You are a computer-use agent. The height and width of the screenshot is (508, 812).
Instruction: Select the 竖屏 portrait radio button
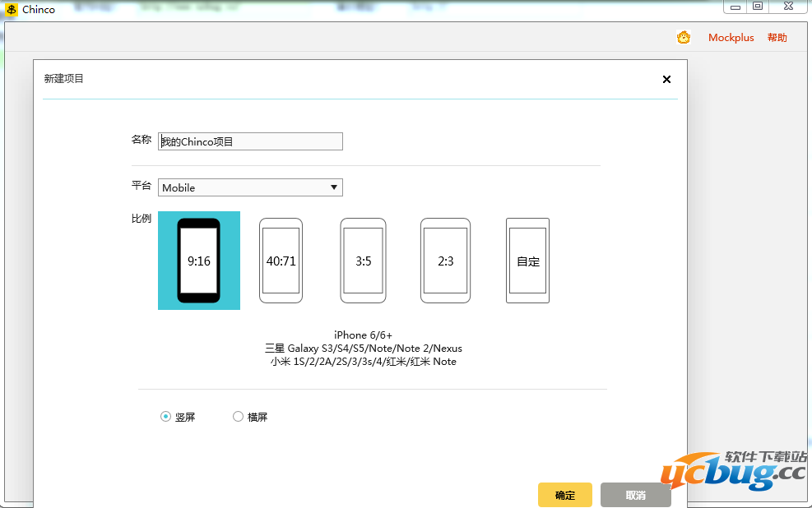[165, 417]
